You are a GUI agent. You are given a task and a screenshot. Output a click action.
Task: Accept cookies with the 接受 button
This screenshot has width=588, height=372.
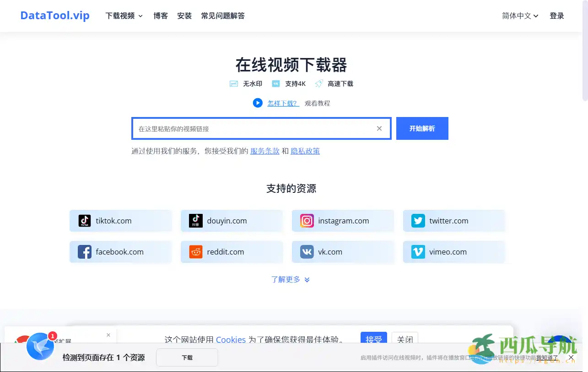click(x=373, y=339)
